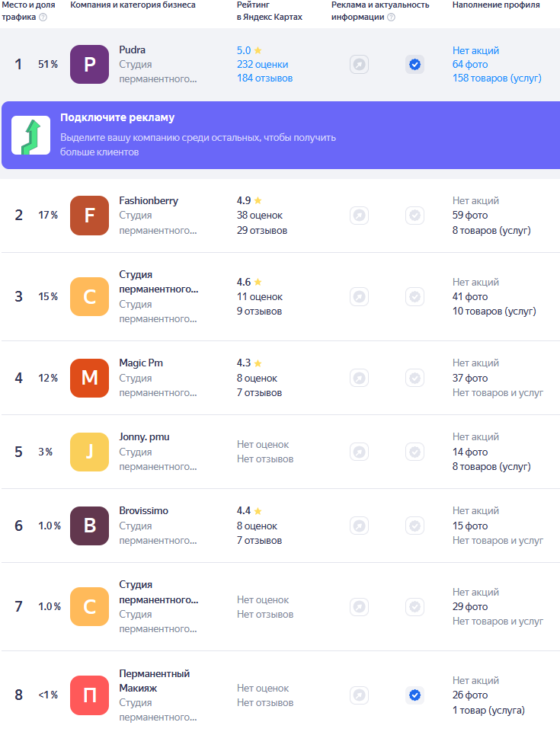This screenshot has width=560, height=735.
Task: Click the yellow J logo of Jonny. pmu
Action: click(90, 452)
